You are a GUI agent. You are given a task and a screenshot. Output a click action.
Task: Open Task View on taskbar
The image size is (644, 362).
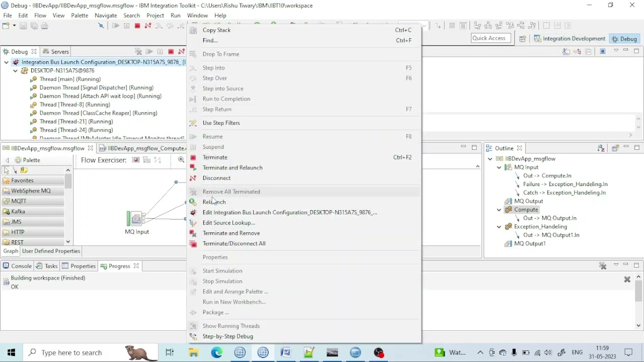click(x=170, y=352)
